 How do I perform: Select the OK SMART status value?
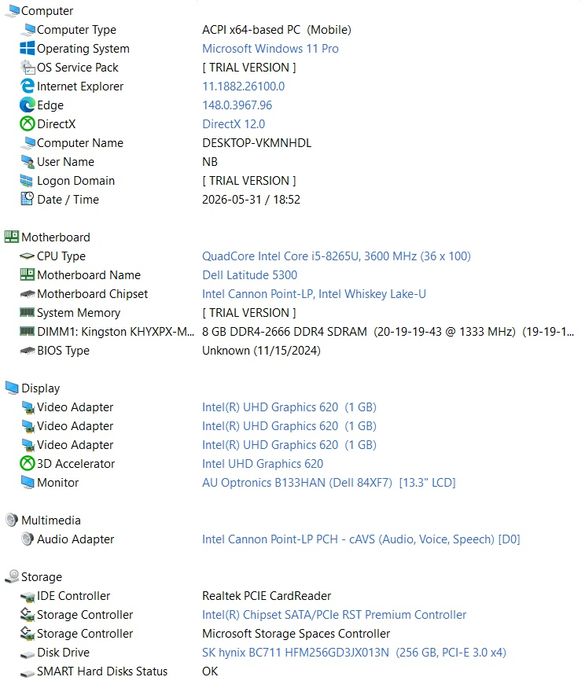(x=210, y=671)
